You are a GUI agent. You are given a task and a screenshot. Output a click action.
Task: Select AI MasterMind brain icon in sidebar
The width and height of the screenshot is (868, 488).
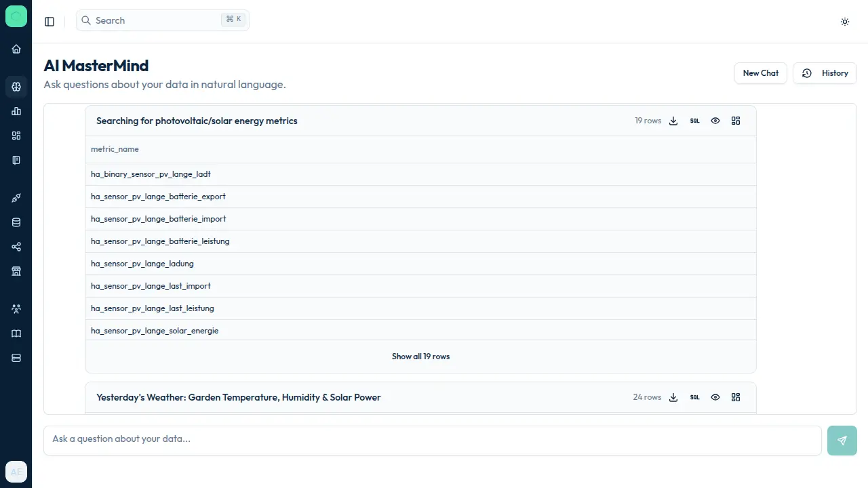(x=16, y=87)
